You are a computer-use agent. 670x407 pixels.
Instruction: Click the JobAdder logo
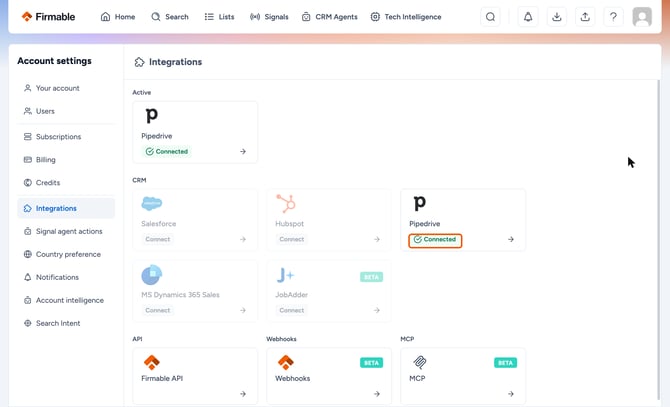click(285, 275)
